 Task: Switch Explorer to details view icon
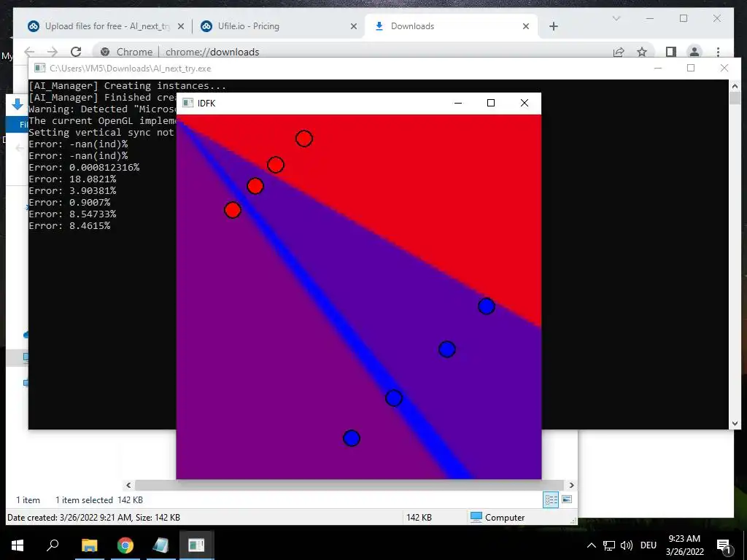point(551,499)
